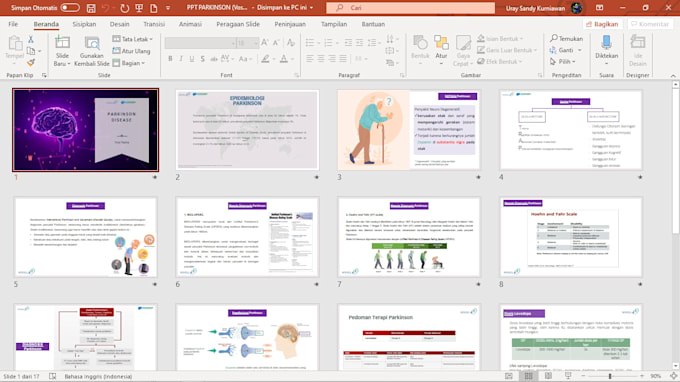The height and width of the screenshot is (382, 680).
Task: Open the Efek Bentuk dropdown
Action: 500,62
